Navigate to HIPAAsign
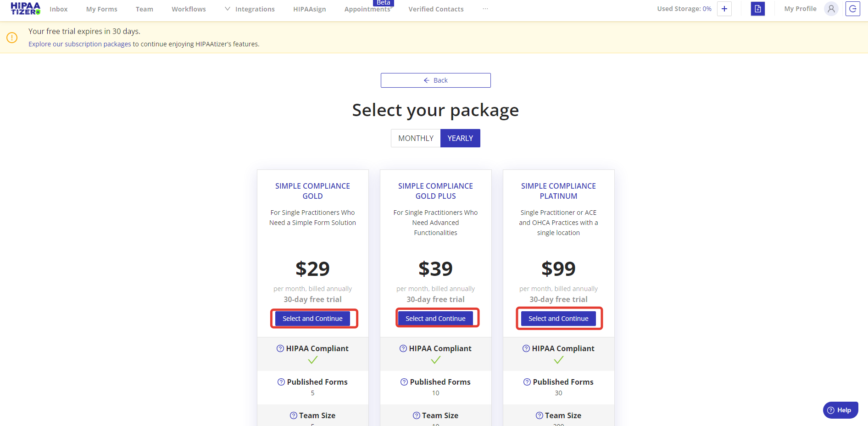This screenshot has width=868, height=426. click(x=309, y=9)
